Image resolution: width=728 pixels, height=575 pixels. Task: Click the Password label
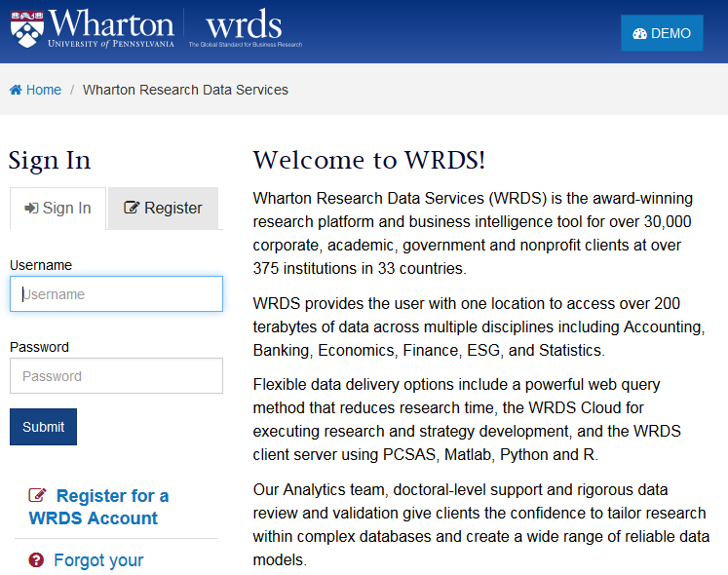(x=39, y=347)
